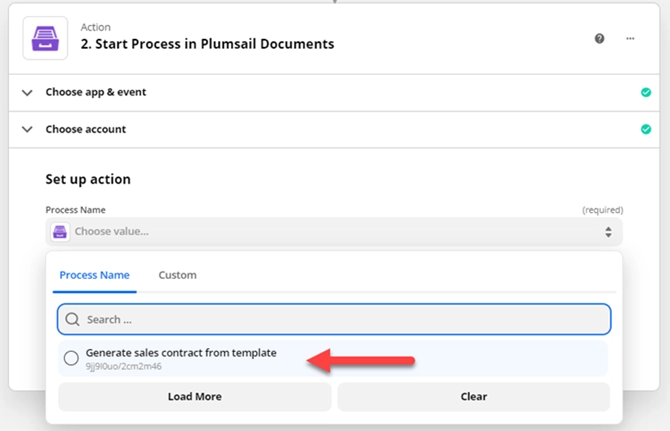Click the Clear button

tap(473, 396)
